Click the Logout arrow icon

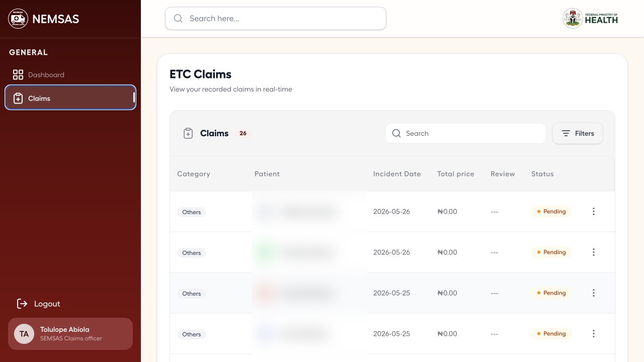tap(22, 304)
